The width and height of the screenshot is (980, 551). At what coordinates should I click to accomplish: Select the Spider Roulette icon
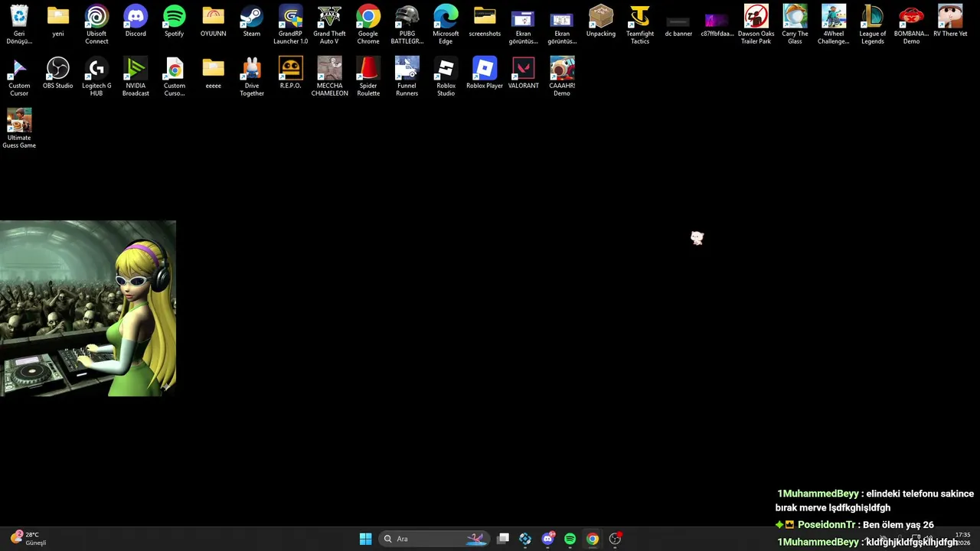(368, 76)
